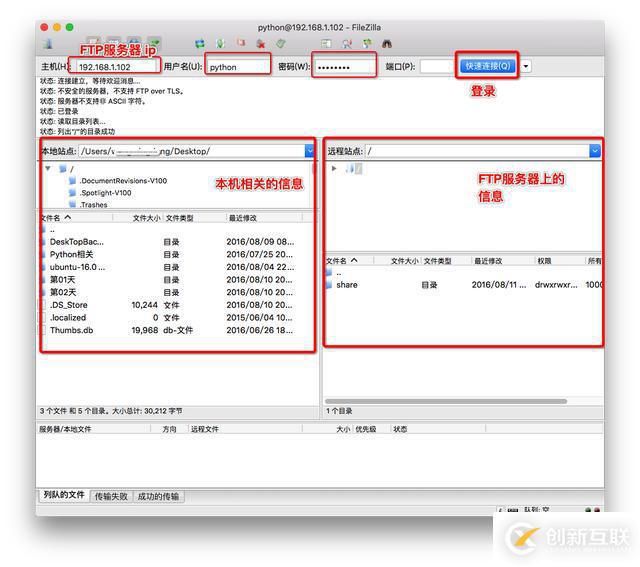Sort local list by 文件名 column

(76, 218)
